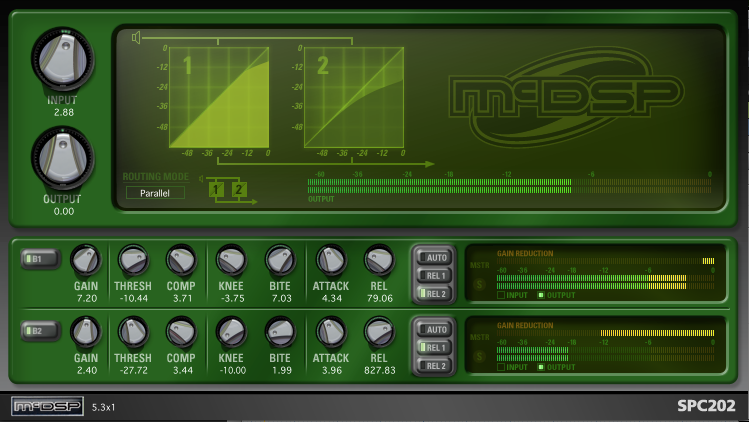Select REL 1 mode for band 1
The image size is (749, 422).
click(434, 276)
